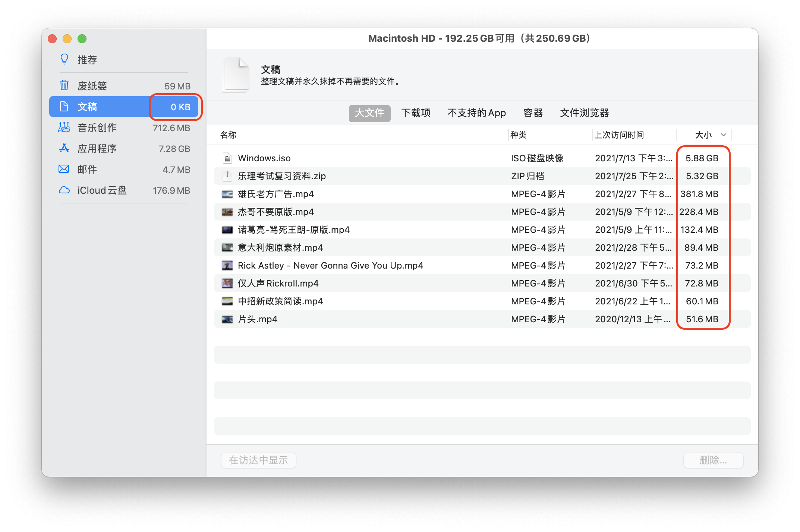This screenshot has height=532, width=800.
Task: Open the 容器 tab
Action: click(533, 113)
